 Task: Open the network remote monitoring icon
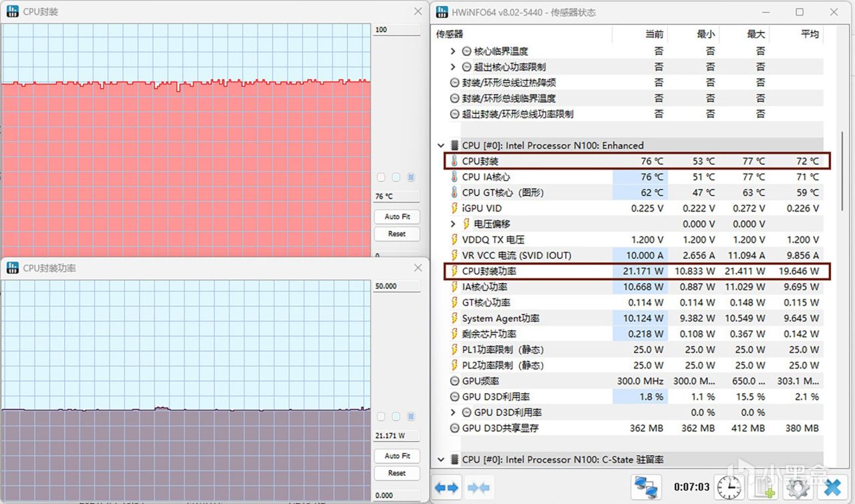click(646, 487)
